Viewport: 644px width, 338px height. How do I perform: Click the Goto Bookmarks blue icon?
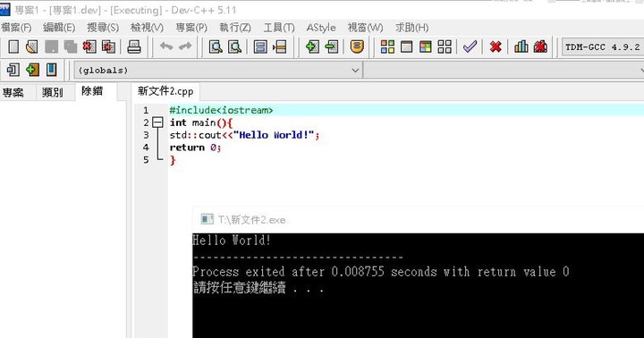tap(51, 70)
